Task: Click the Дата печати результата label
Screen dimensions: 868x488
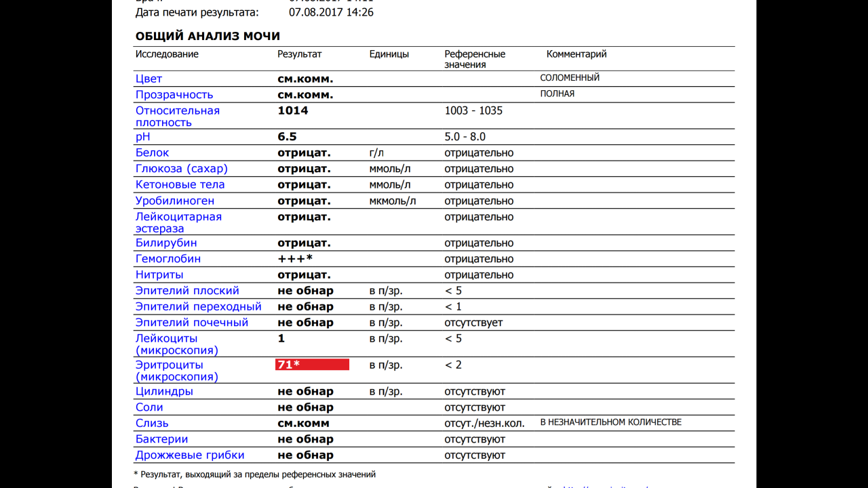Action: (197, 12)
